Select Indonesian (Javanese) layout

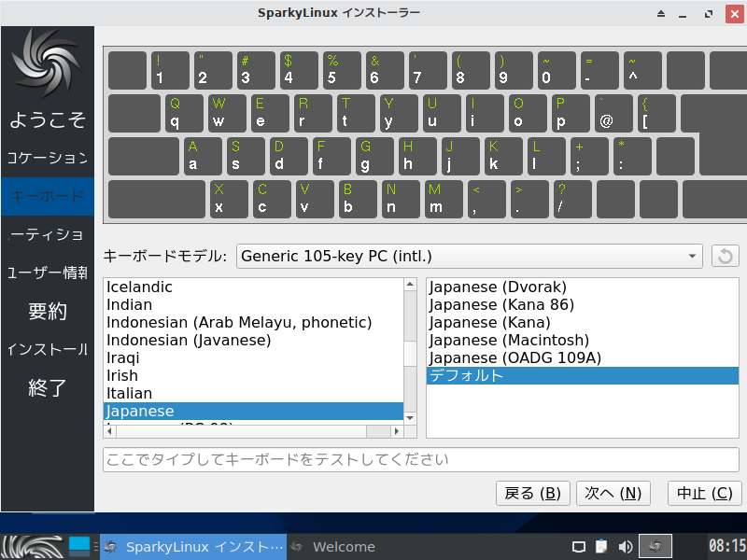click(x=253, y=340)
